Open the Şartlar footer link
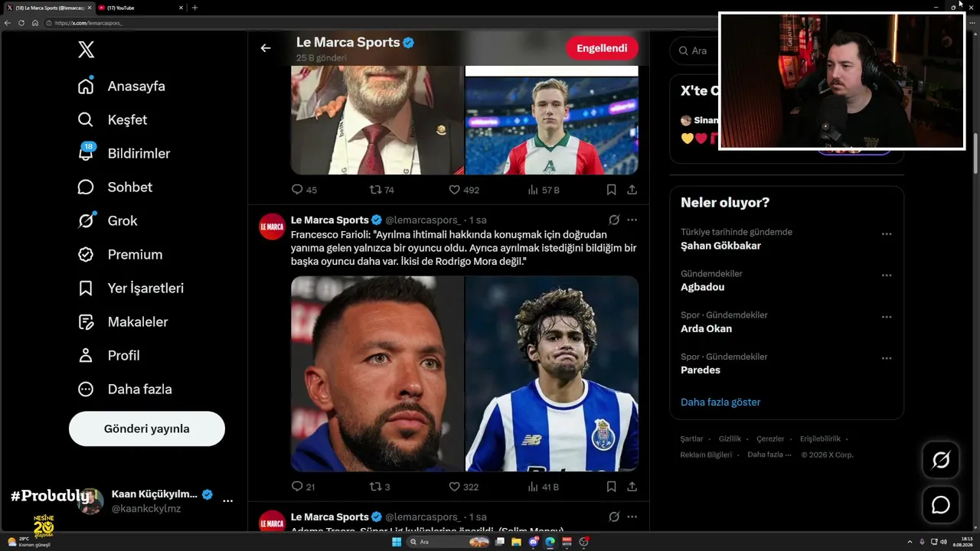The image size is (980, 551). (691, 439)
